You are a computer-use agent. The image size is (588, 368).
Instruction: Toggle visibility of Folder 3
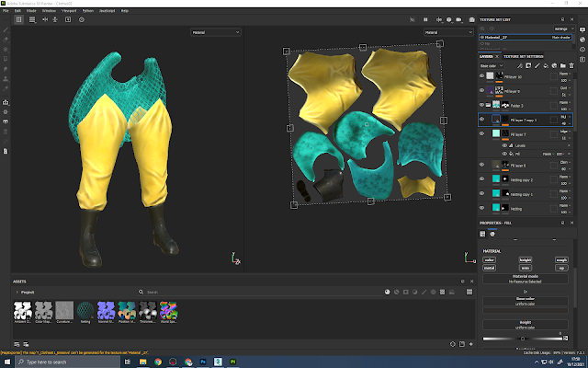[481, 105]
